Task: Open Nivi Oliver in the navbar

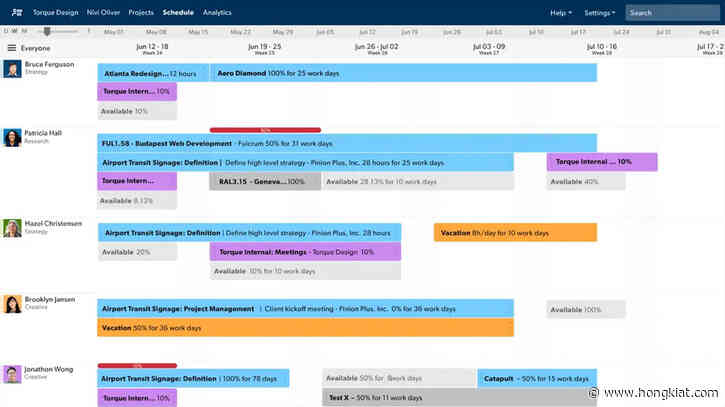Action: (x=103, y=12)
